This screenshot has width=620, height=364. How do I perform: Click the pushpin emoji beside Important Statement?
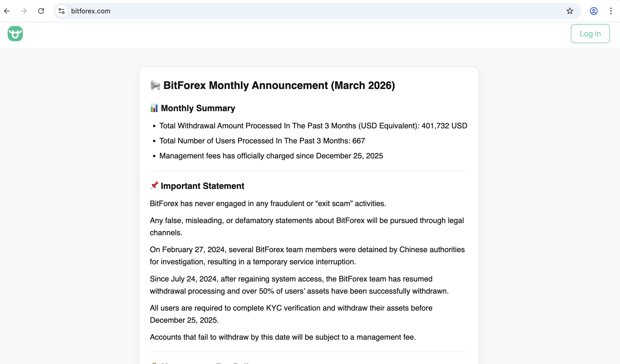154,186
